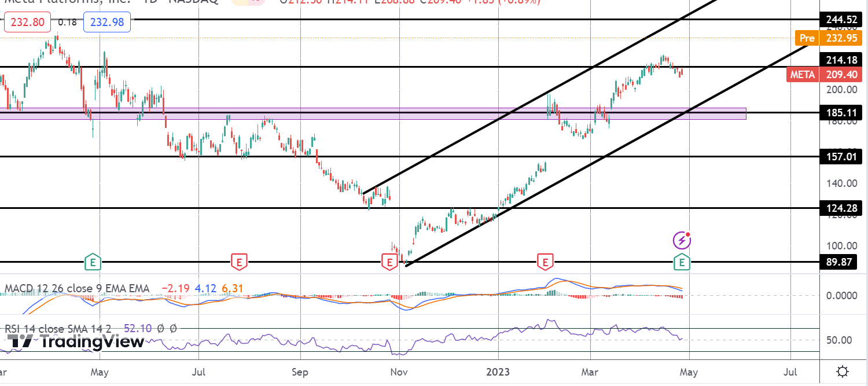The width and height of the screenshot is (868, 386).
Task: Open the green earnings marker near May 2022
Action: pyautogui.click(x=93, y=262)
